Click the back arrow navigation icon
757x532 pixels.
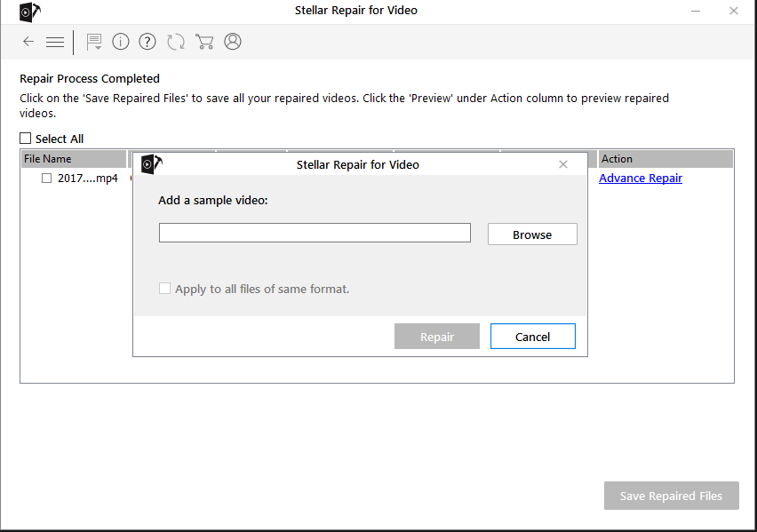(x=28, y=42)
